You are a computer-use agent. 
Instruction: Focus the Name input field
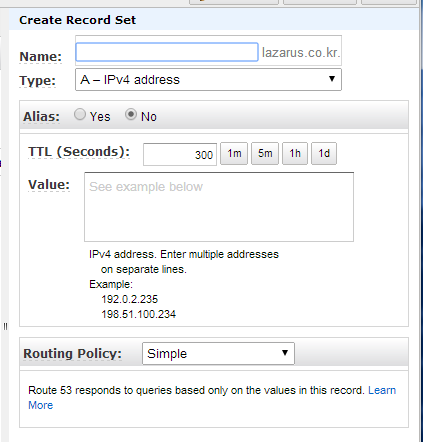pyautogui.click(x=167, y=52)
